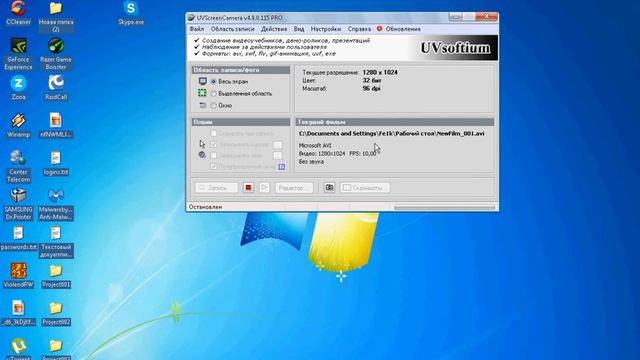Click the Остановлен status text
Image resolution: width=640 pixels, height=360 pixels.
point(205,207)
